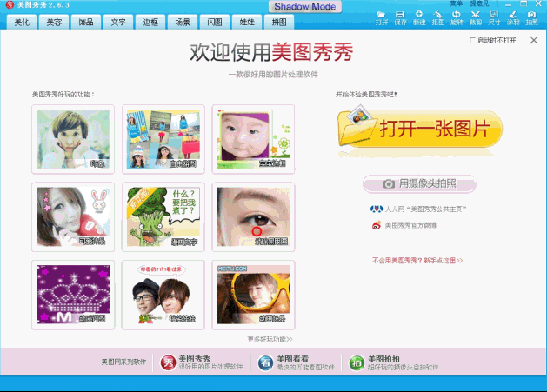This screenshot has height=392, width=547.
Task: Open the 饰品 tab
Action: 86,22
